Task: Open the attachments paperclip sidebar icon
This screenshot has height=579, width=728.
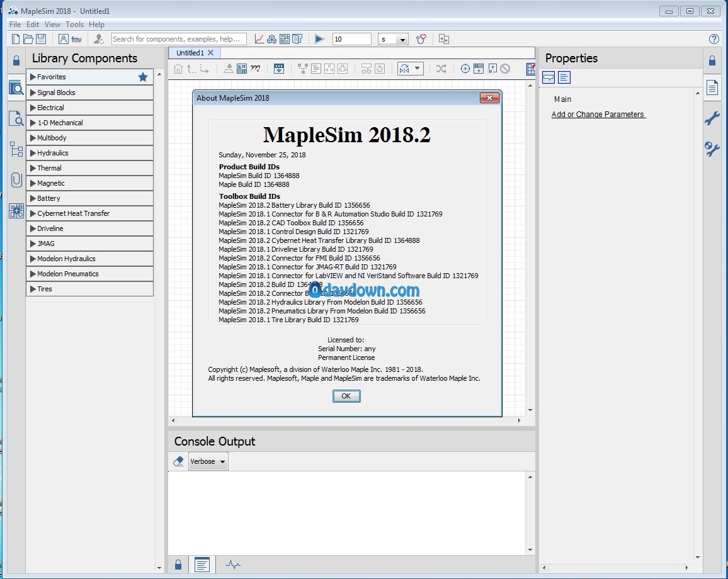Action: click(x=16, y=179)
